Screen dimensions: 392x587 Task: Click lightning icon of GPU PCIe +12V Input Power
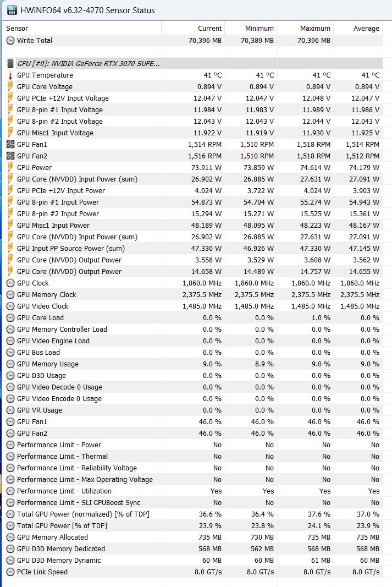pyautogui.click(x=10, y=191)
